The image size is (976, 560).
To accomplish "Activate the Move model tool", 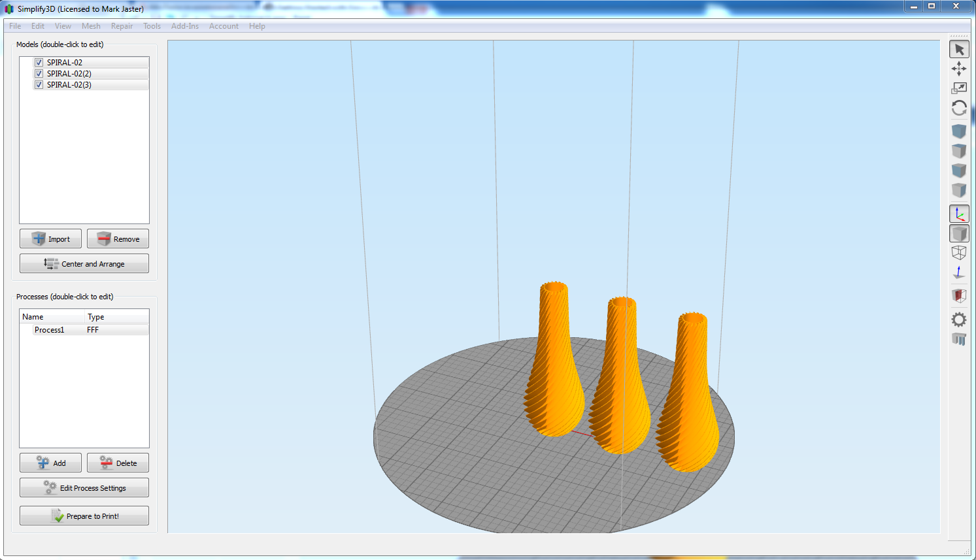I will pyautogui.click(x=958, y=69).
